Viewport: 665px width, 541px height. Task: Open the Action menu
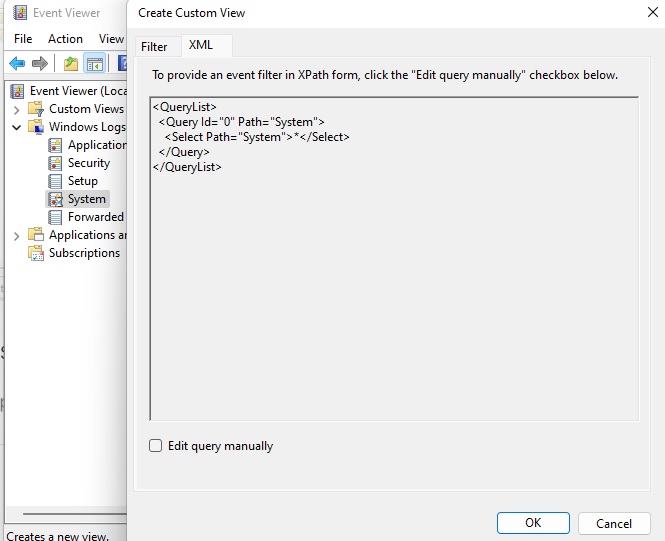coord(65,39)
